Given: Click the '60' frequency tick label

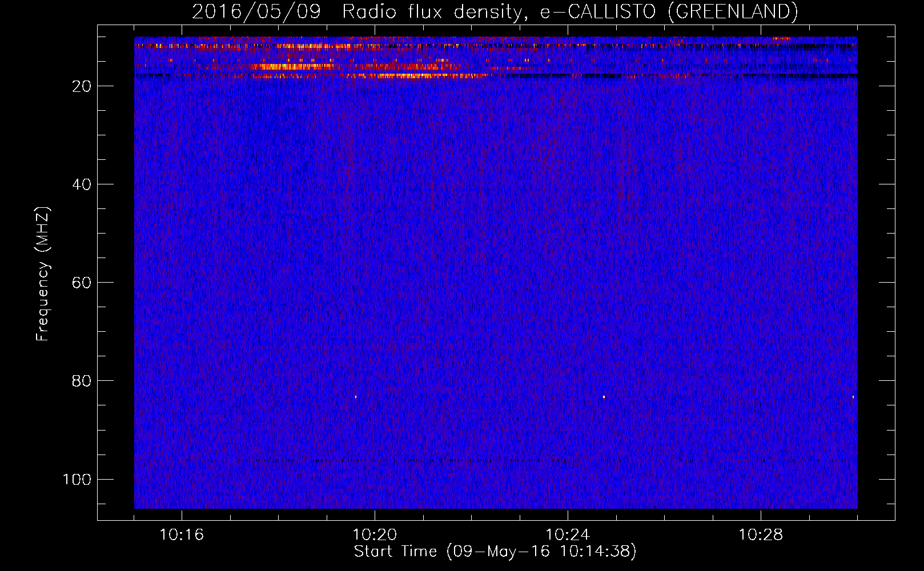Looking at the screenshot, I should click(x=82, y=283).
